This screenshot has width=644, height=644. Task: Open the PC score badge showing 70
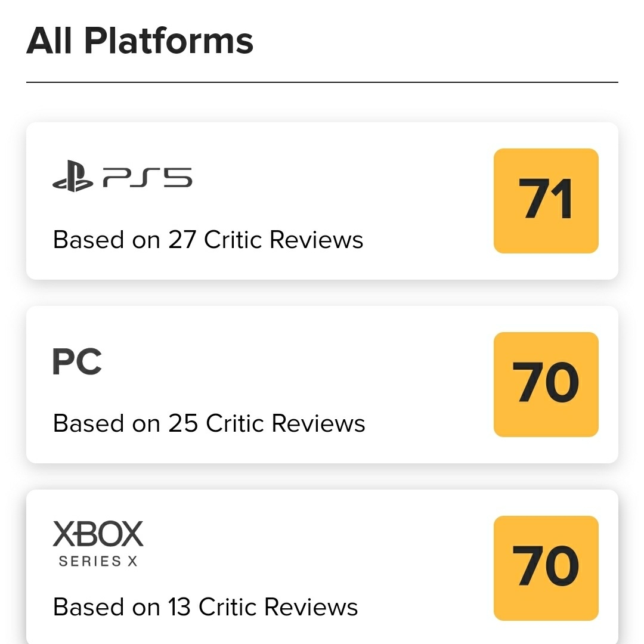(x=546, y=384)
